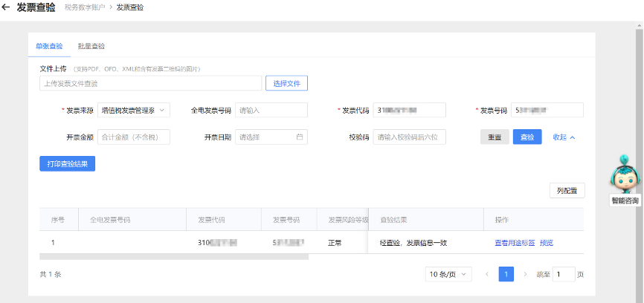The image size is (644, 303).
Task: Focus the 校验码 input field
Action: [409, 137]
